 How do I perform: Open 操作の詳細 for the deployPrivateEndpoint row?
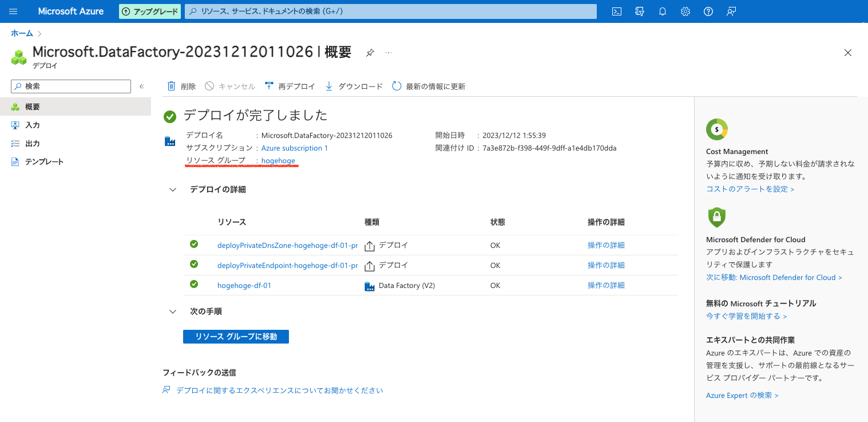point(606,266)
